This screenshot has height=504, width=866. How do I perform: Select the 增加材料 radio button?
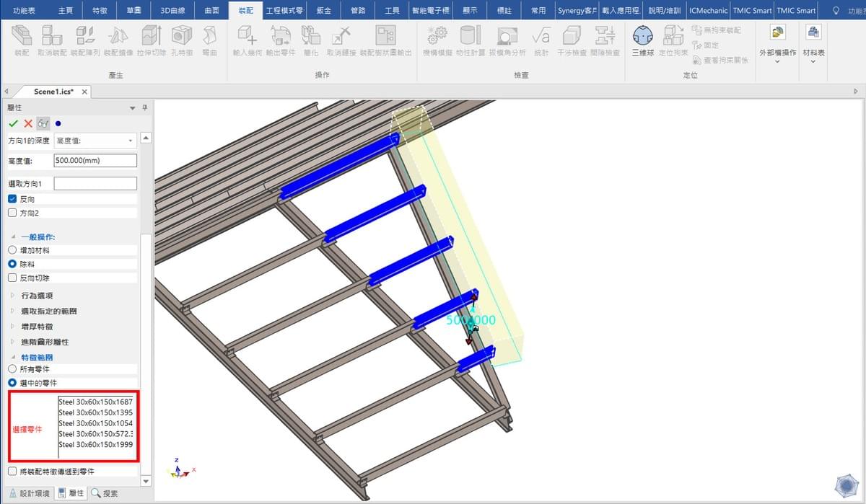[12, 250]
